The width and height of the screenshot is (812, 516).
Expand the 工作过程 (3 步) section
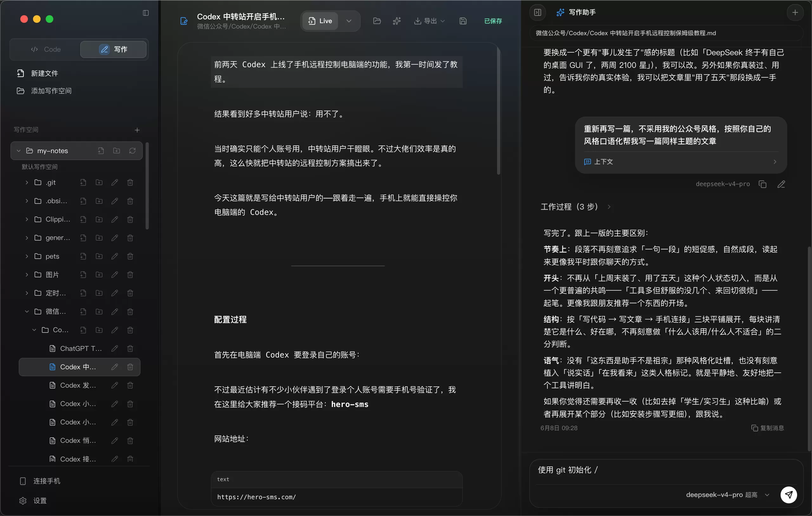pyautogui.click(x=575, y=207)
